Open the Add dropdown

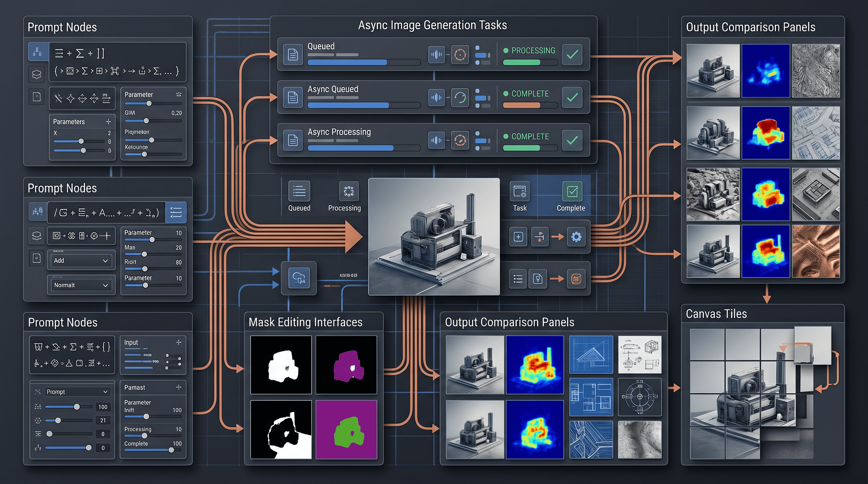[x=81, y=261]
